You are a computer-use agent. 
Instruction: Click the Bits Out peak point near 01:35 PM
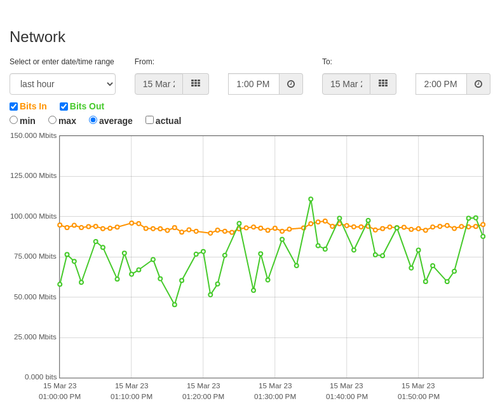click(311, 199)
